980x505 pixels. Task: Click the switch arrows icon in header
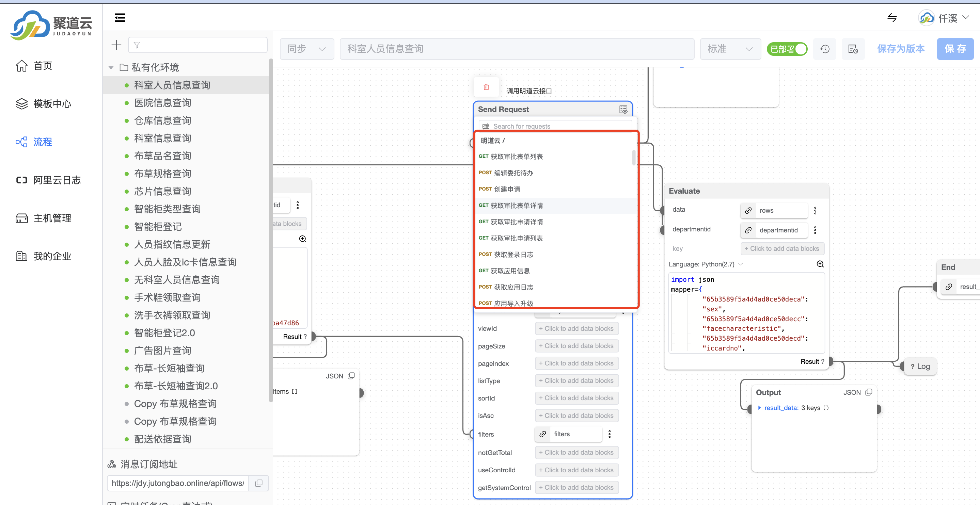(x=892, y=18)
